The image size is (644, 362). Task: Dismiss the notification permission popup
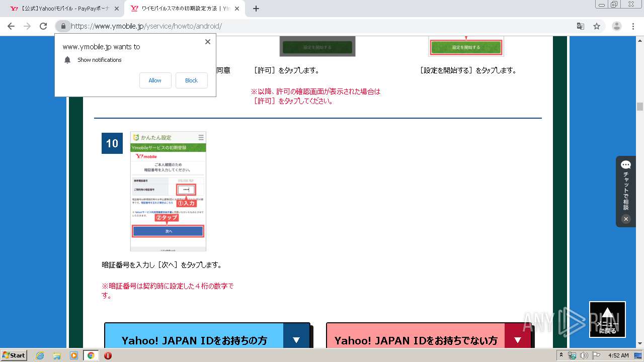[x=208, y=42]
